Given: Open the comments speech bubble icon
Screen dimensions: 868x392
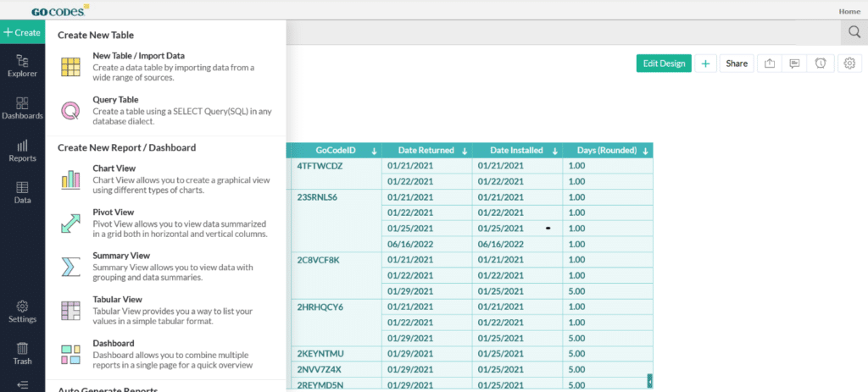Looking at the screenshot, I should click(794, 63).
